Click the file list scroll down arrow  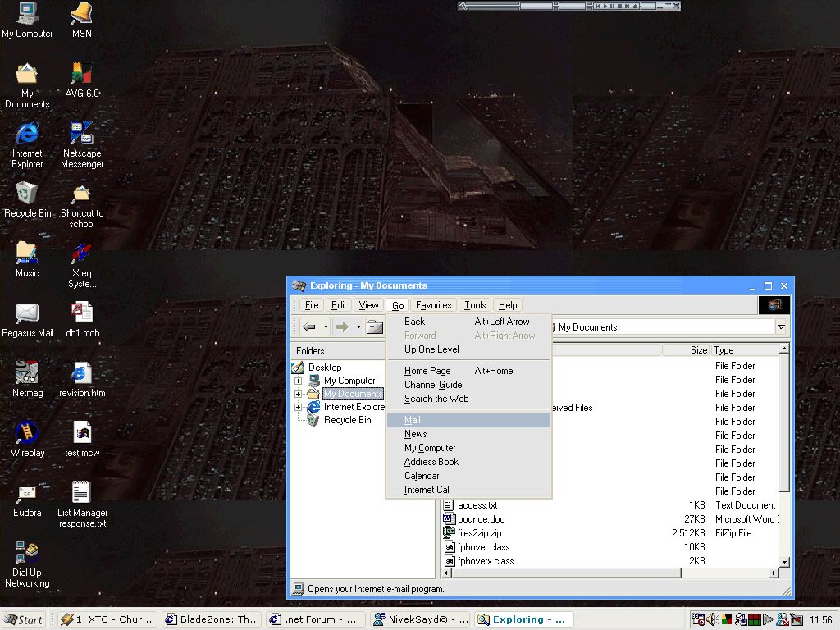coord(784,562)
